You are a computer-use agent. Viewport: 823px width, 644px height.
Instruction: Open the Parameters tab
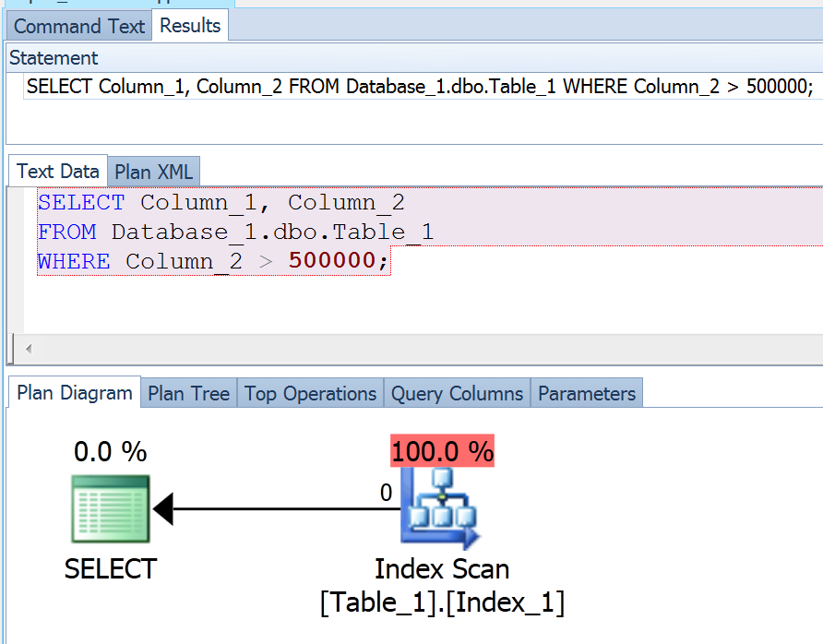click(587, 394)
